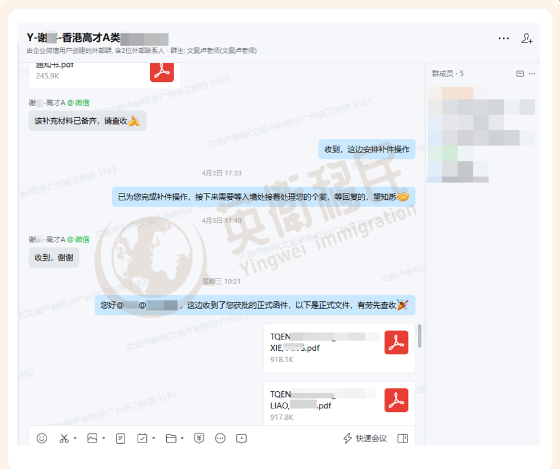Expand the schedule icon dropdown arrow

(154, 438)
